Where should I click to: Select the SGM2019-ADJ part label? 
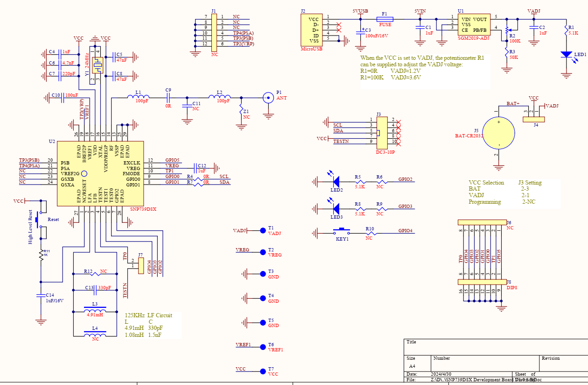[x=474, y=39]
